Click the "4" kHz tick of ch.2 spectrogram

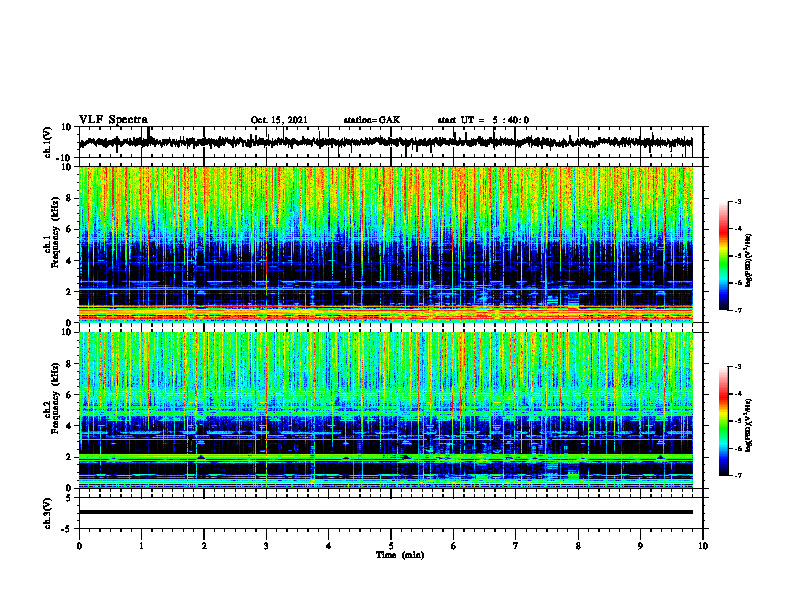point(70,426)
